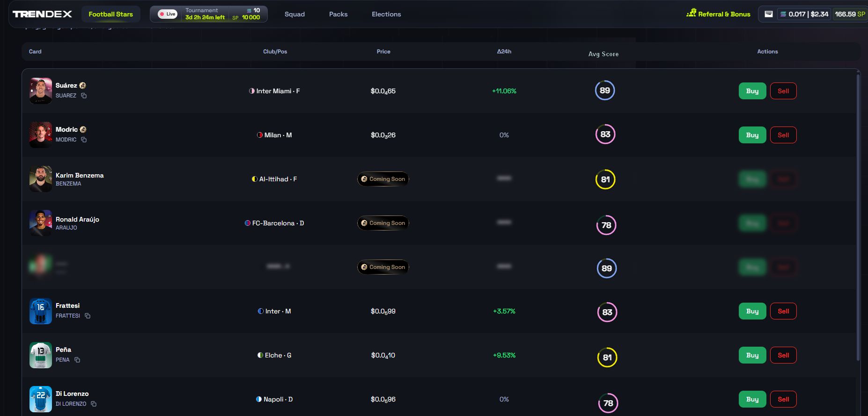Click Frattesi avg score 83 ring
This screenshot has height=416, width=868.
[x=607, y=312]
